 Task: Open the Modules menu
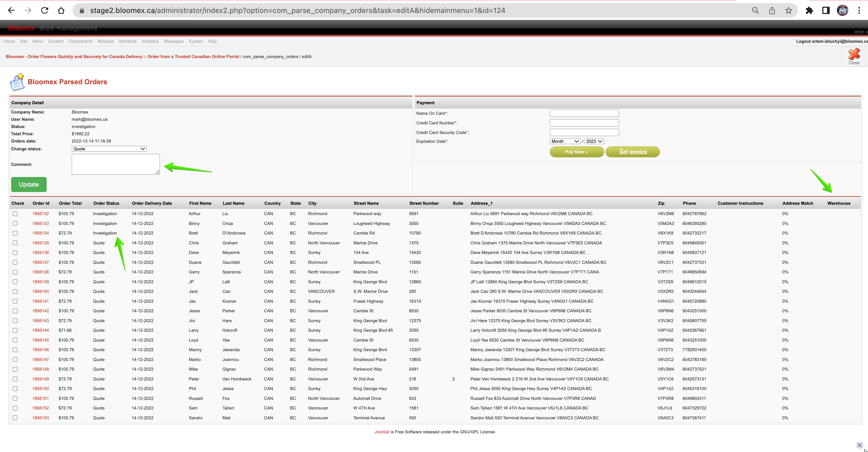(x=105, y=41)
